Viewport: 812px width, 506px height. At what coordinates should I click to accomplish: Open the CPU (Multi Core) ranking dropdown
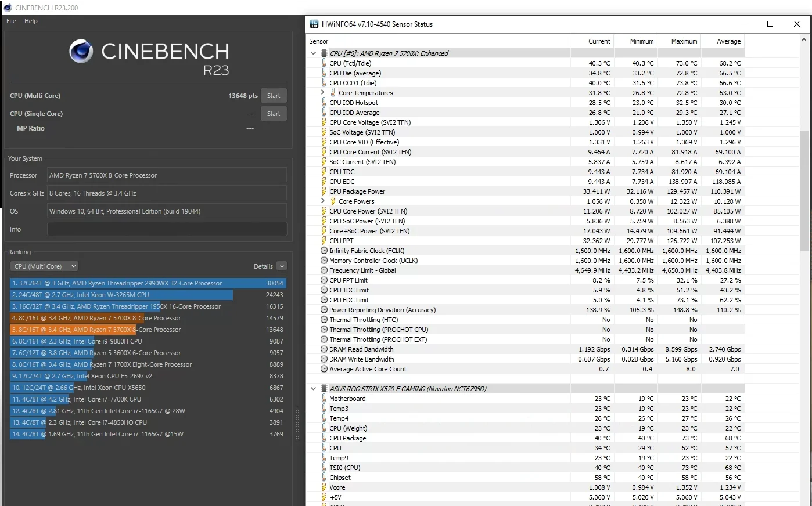[x=44, y=266]
